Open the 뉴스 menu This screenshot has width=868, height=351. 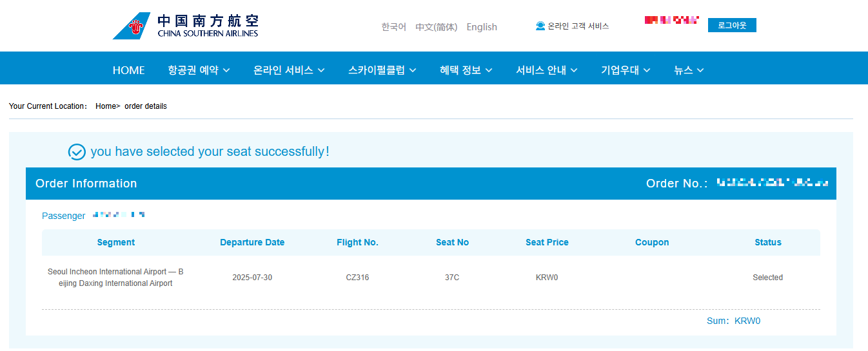(689, 70)
